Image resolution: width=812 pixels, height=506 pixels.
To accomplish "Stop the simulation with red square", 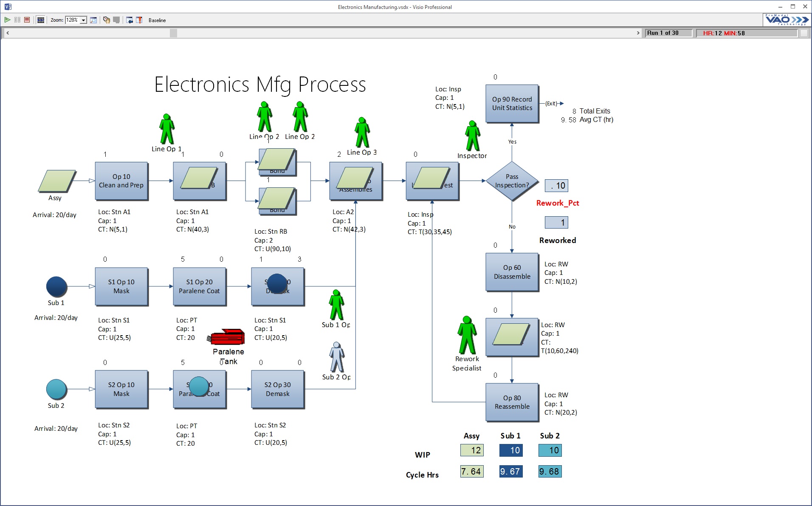I will click(x=27, y=20).
